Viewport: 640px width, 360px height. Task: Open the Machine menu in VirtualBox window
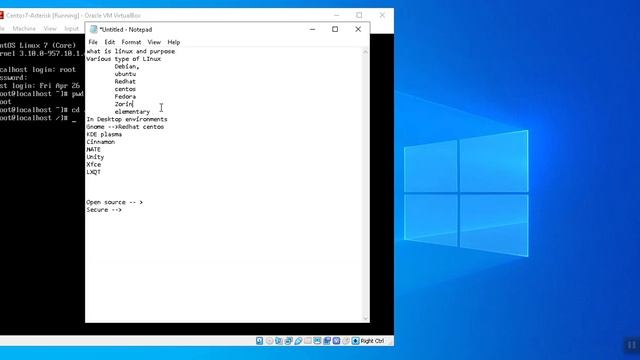click(x=24, y=29)
